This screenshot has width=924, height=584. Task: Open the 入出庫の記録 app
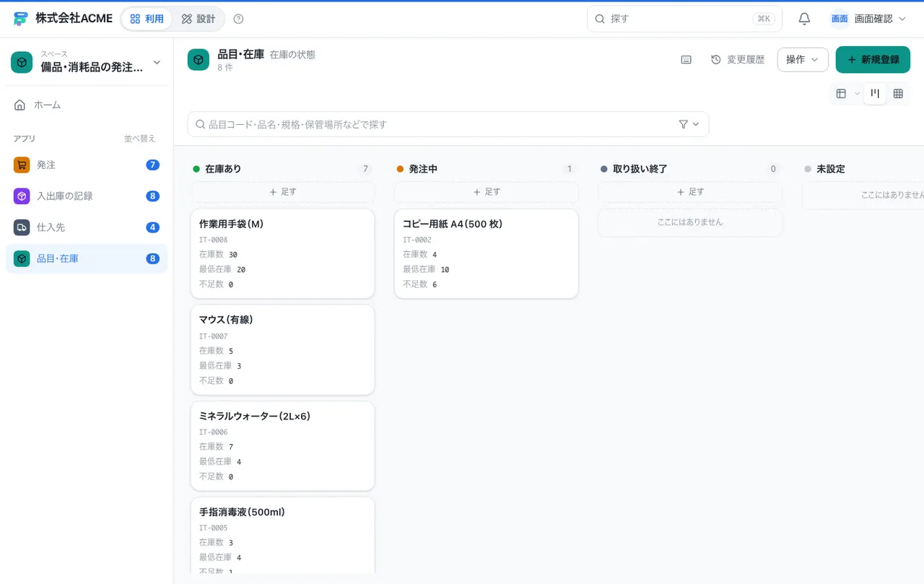point(87,196)
